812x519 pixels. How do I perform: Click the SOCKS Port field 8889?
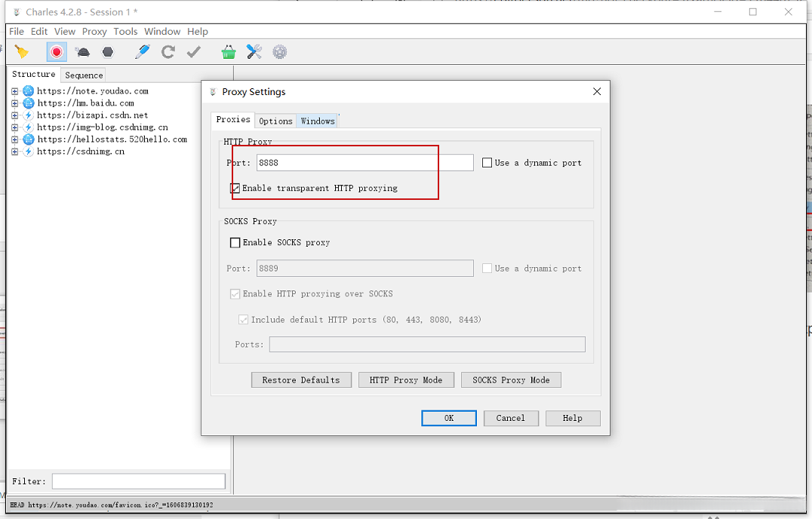[x=365, y=268]
